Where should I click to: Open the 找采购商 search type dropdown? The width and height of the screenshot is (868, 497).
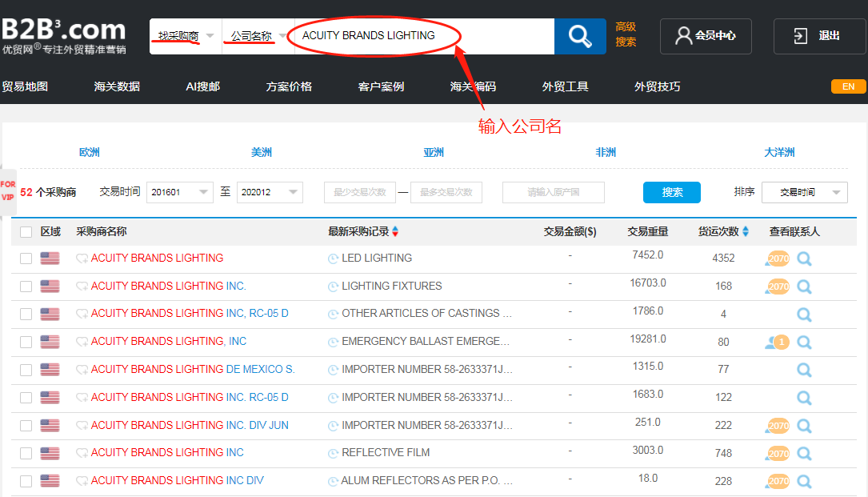[186, 36]
